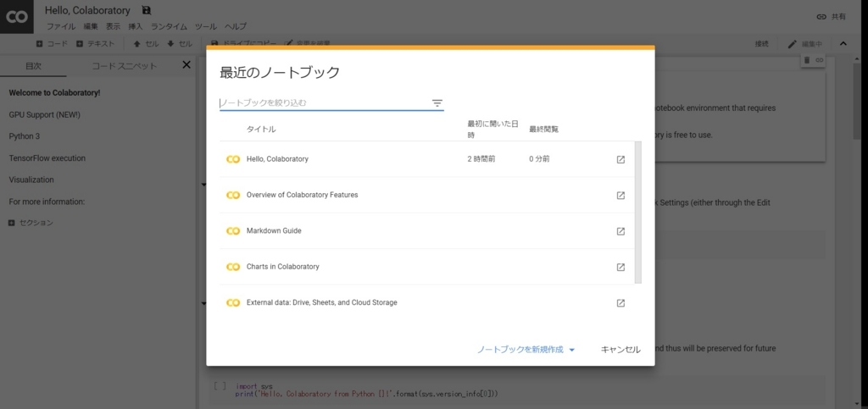Image resolution: width=868 pixels, height=409 pixels.
Task: Open the ヘルプ menu
Action: pyautogui.click(x=236, y=26)
